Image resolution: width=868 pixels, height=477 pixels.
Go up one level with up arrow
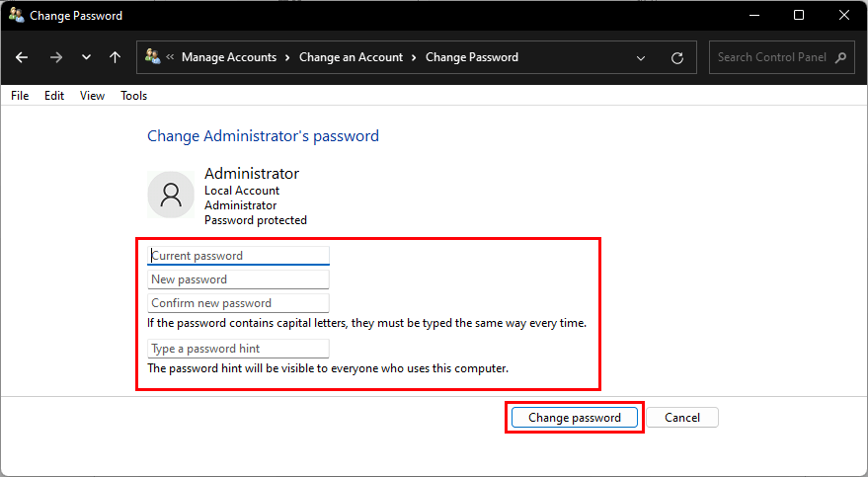[115, 57]
